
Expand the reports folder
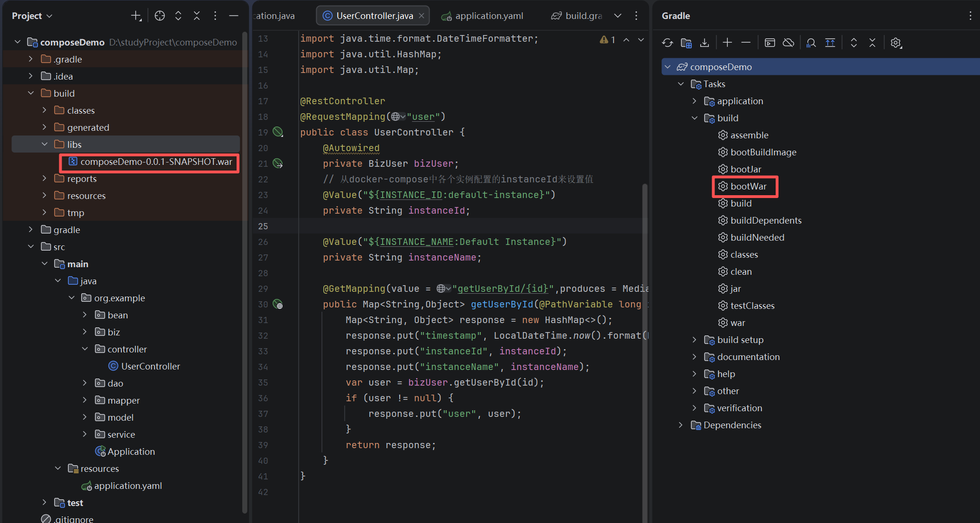[x=45, y=179]
